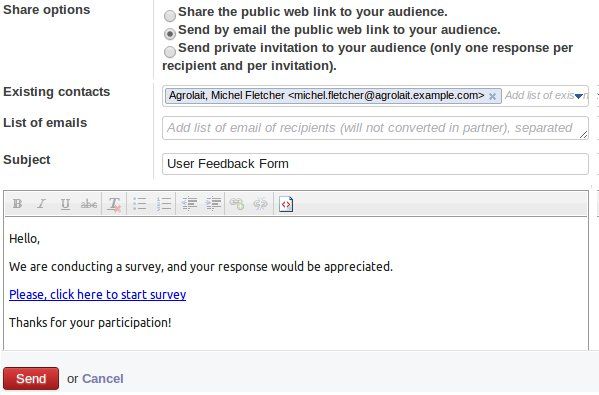Viewport: 599px width, 395px height.
Task: Switch editor to HTML source code view
Action: point(286,204)
